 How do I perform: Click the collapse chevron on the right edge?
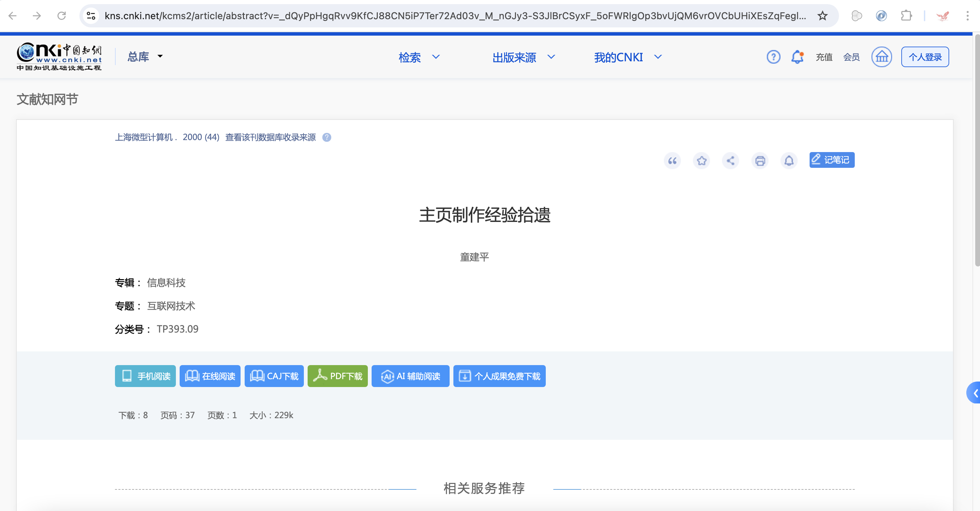click(975, 393)
